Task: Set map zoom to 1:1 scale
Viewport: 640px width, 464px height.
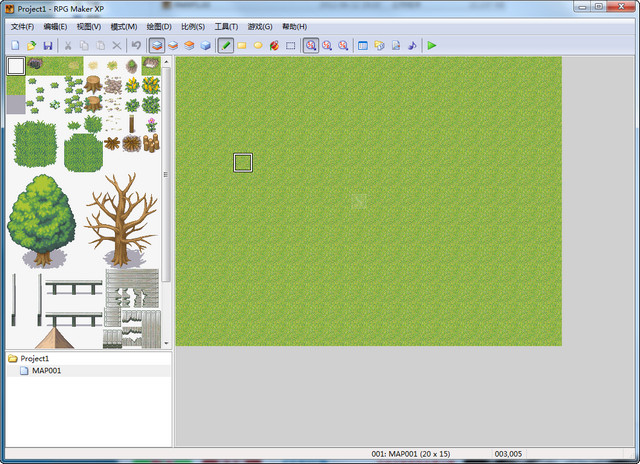Action: coord(311,45)
